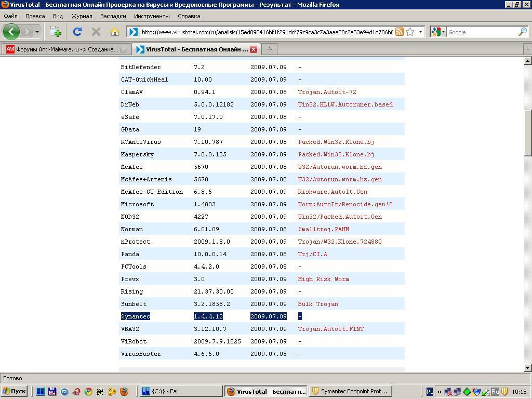This screenshot has height=399, width=532.
Task: Click the 10:15 system clock
Action: pyautogui.click(x=519, y=392)
